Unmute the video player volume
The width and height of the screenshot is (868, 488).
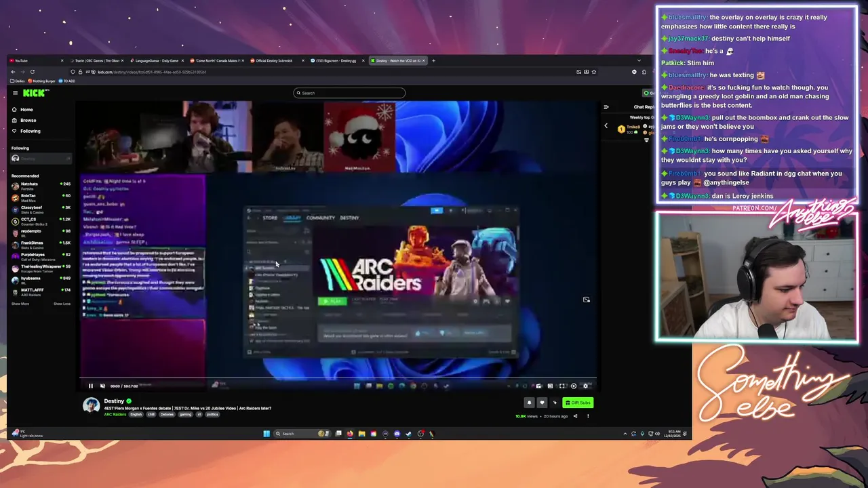tap(103, 386)
